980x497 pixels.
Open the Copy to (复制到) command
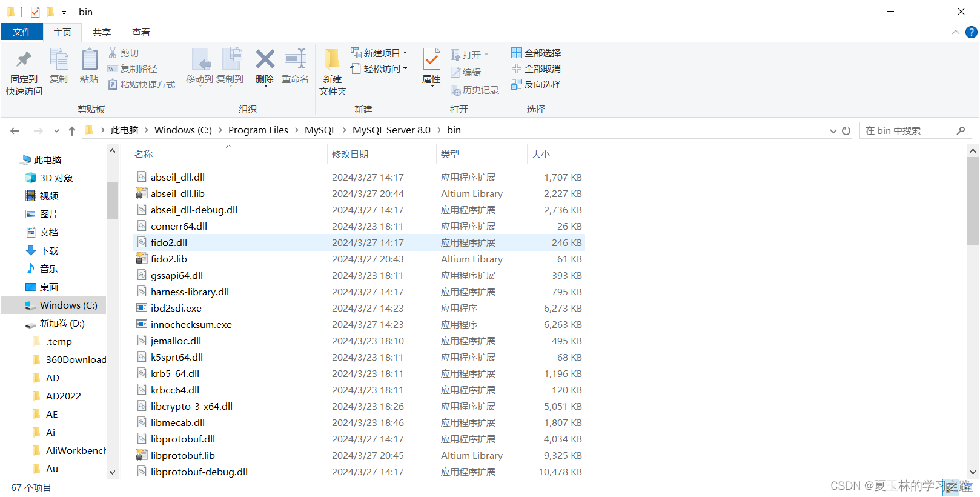point(230,67)
